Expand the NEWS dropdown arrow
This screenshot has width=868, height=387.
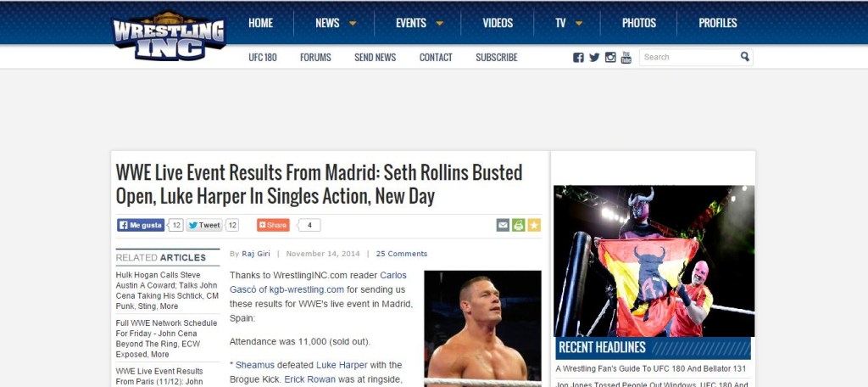point(353,23)
